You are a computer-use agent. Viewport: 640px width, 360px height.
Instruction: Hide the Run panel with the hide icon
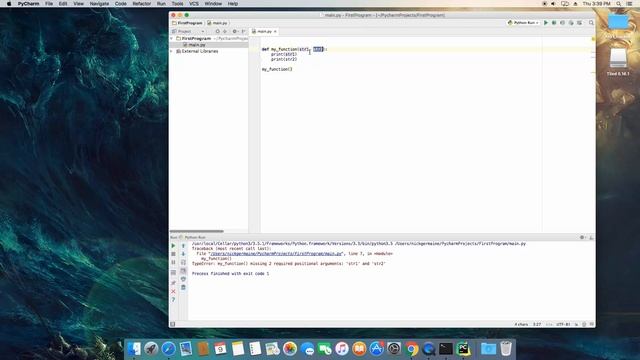click(591, 237)
